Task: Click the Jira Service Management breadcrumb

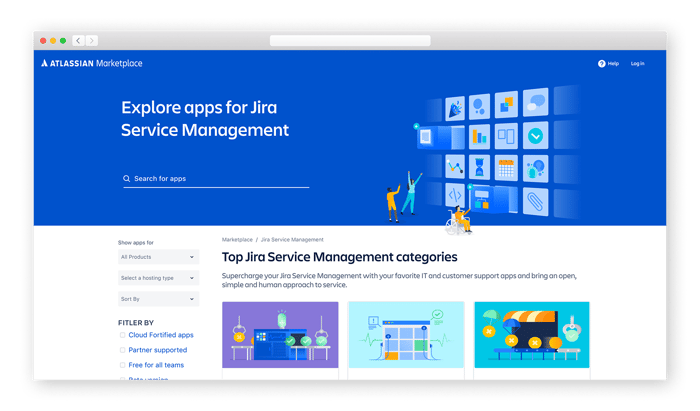Action: [x=292, y=240]
